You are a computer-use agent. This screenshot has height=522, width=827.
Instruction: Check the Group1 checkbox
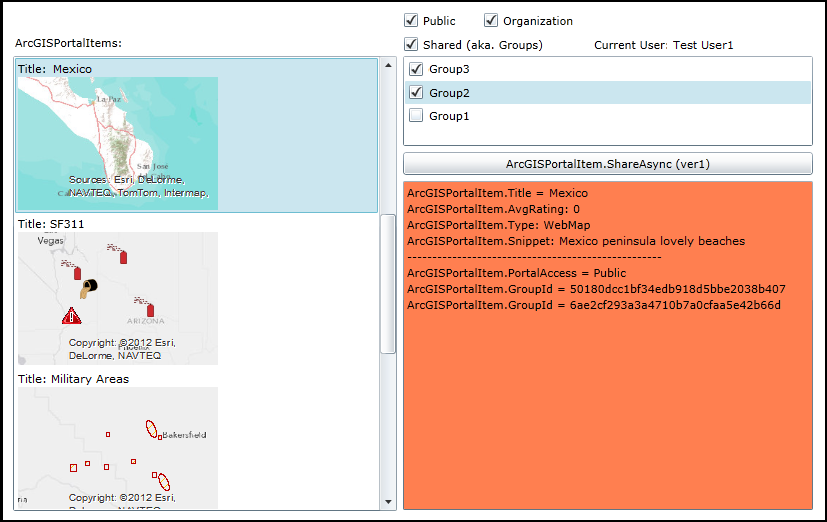(416, 115)
